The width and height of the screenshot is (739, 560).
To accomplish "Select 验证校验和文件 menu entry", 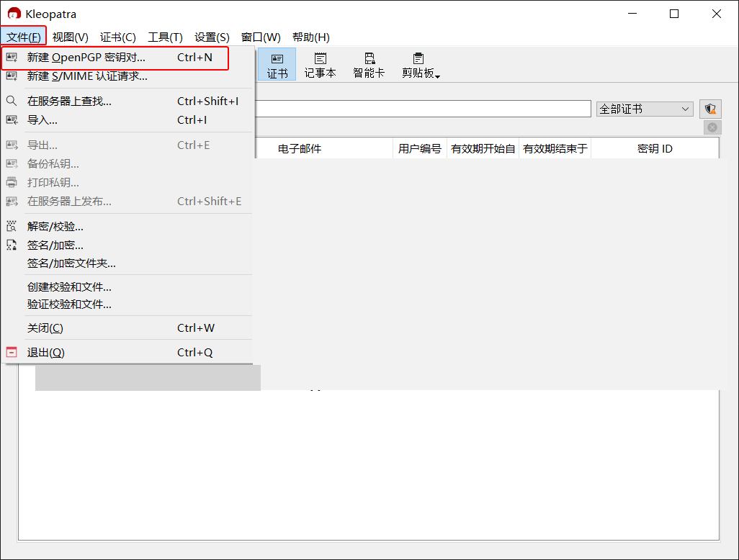I will click(127, 304).
